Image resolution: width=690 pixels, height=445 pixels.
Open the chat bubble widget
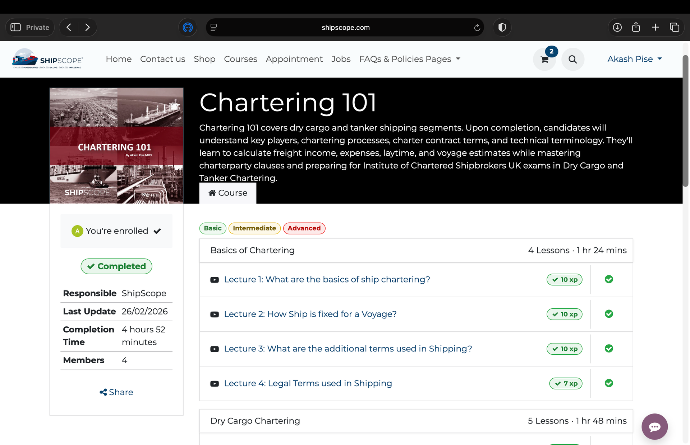click(x=655, y=426)
